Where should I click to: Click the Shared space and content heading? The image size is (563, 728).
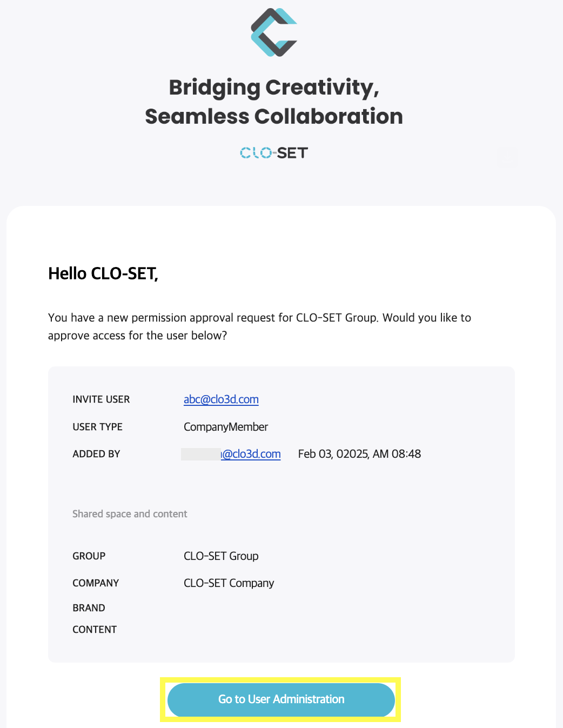(130, 514)
